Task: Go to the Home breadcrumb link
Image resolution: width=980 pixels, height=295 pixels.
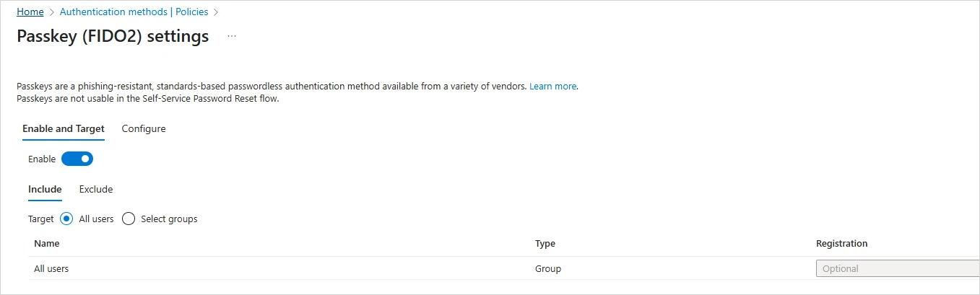Action: click(x=30, y=12)
